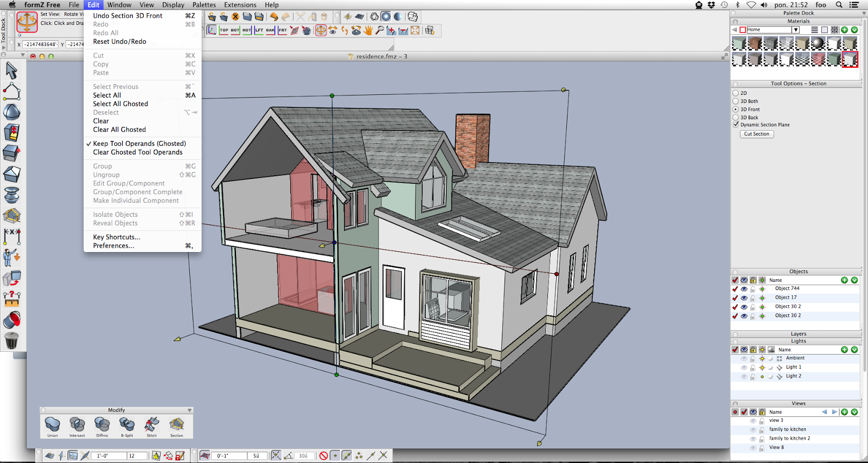Click the Undo arrow icon in toolbar
Image resolution: width=868 pixels, height=463 pixels.
(x=274, y=17)
